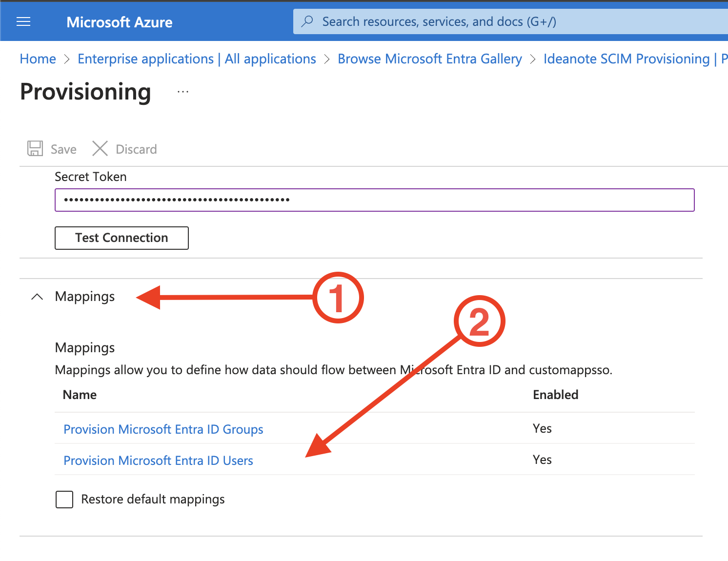The image size is (728, 561).
Task: Click the search magnifier icon
Action: pyautogui.click(x=307, y=21)
